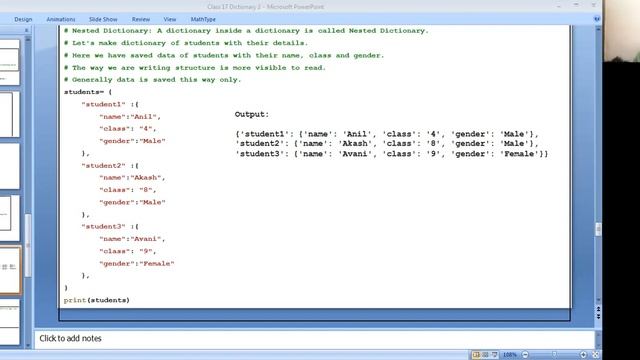Click the output line starting with 'student3'

click(x=392, y=154)
